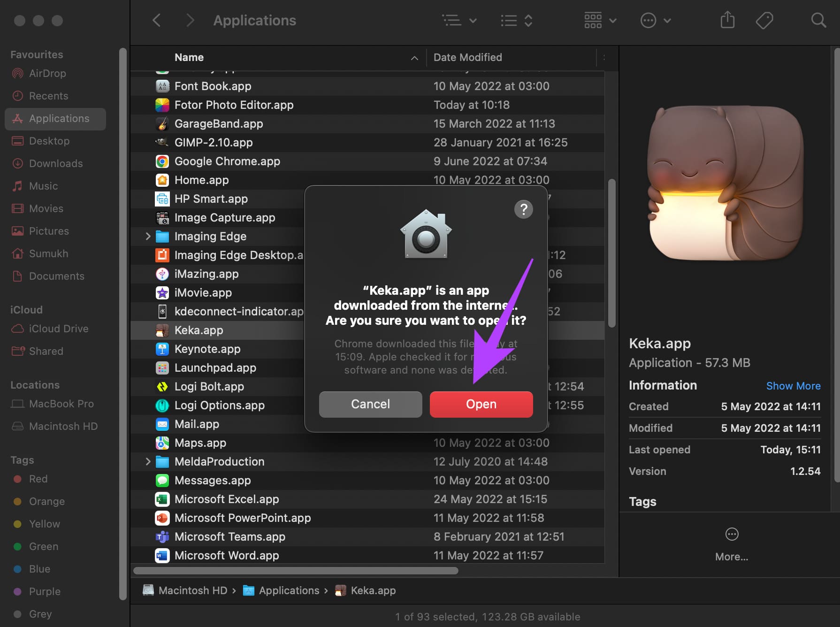Image resolution: width=840 pixels, height=627 pixels.
Task: Click Applications in the path bar
Action: click(x=281, y=590)
